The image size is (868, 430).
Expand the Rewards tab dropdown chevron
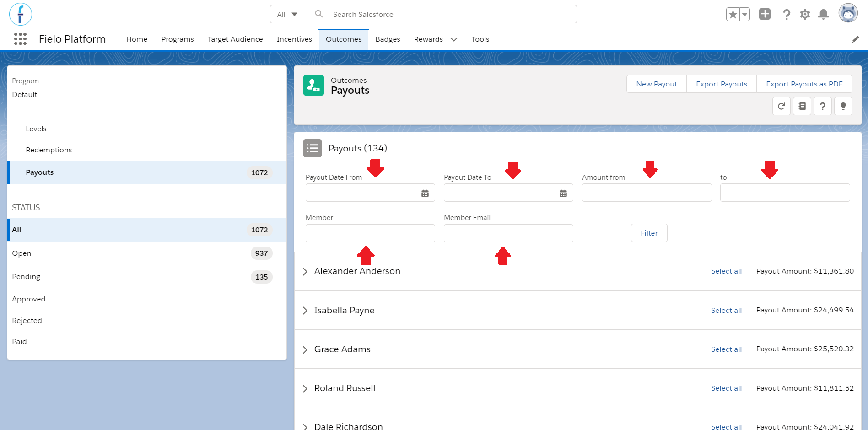454,39
